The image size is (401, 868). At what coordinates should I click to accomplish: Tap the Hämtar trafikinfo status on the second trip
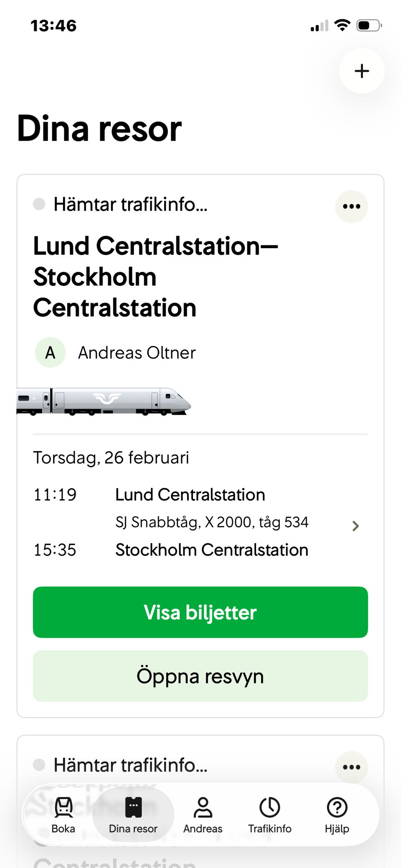pos(130,765)
